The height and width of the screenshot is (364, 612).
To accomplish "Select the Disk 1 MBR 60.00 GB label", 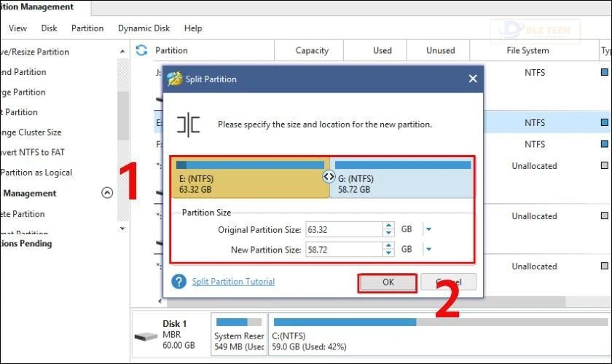I will point(178,334).
